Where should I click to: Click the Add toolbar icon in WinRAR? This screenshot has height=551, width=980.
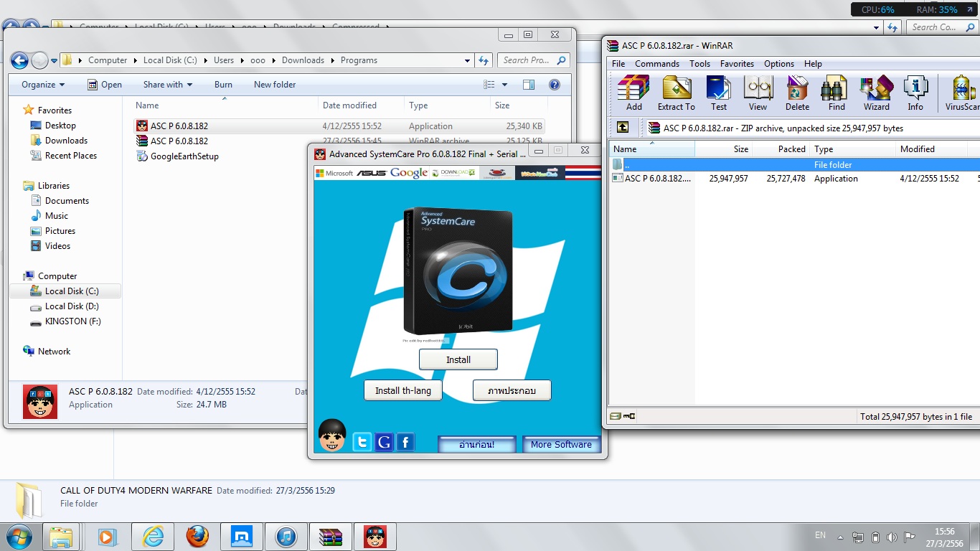tap(634, 93)
